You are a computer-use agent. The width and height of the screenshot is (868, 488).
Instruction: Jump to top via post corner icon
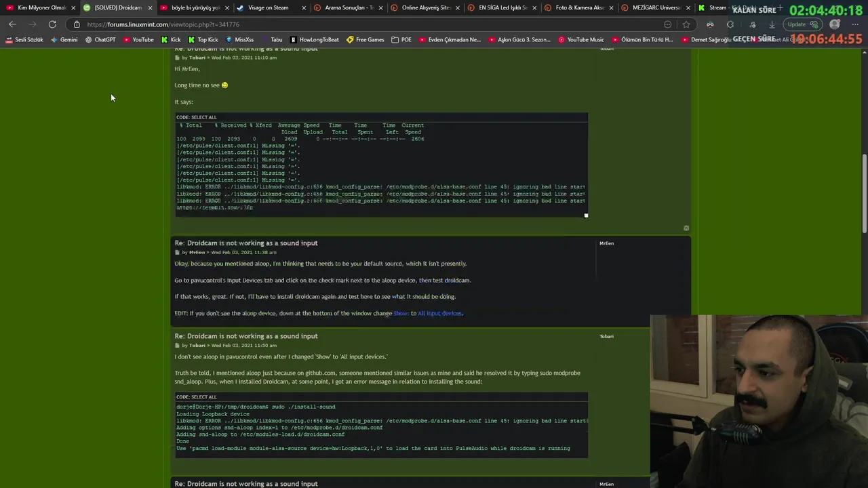tap(686, 228)
